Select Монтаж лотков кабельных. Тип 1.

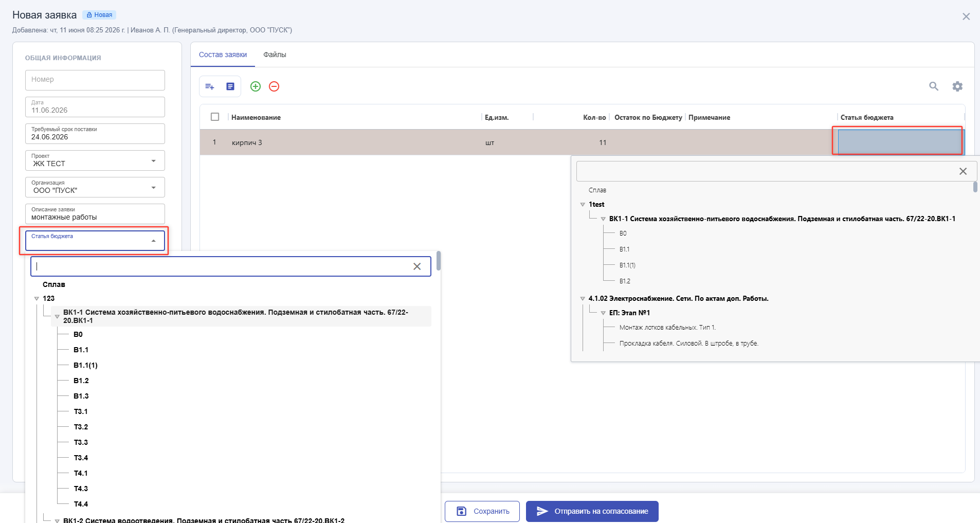(667, 328)
